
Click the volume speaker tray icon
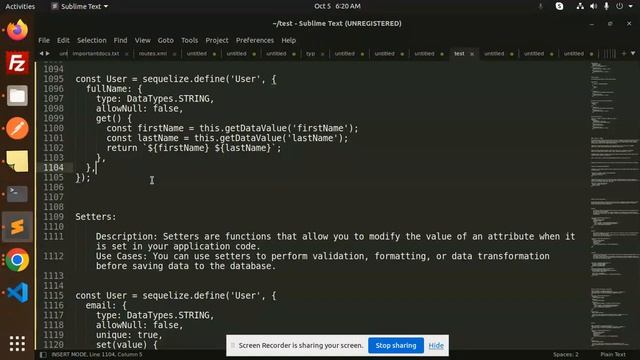point(593,6)
